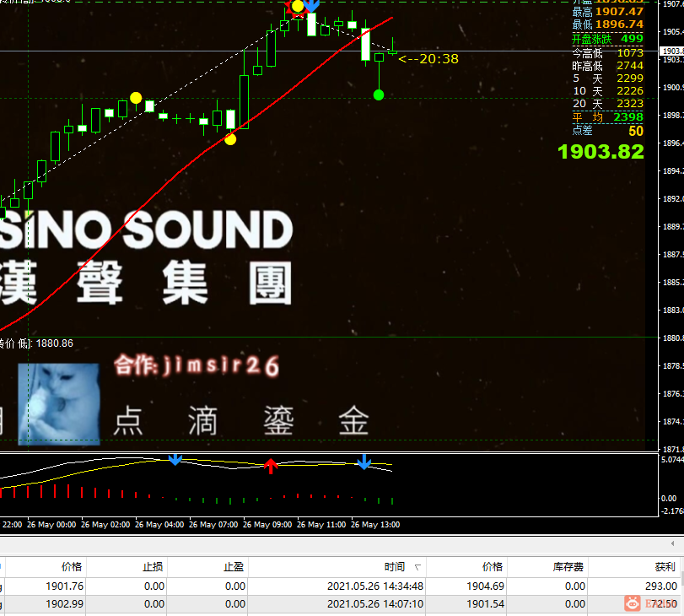
Task: Click the yellow dot inside the red star marker
Action: 298,7
